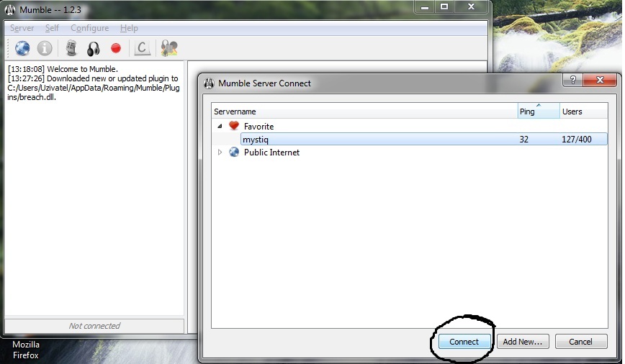
Task: Click the user group icon in the toolbar
Action: point(169,49)
